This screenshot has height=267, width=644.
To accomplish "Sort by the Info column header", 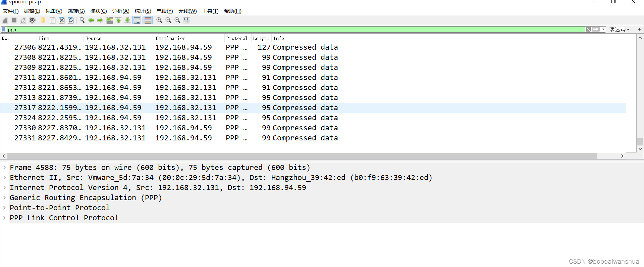I will point(448,38).
